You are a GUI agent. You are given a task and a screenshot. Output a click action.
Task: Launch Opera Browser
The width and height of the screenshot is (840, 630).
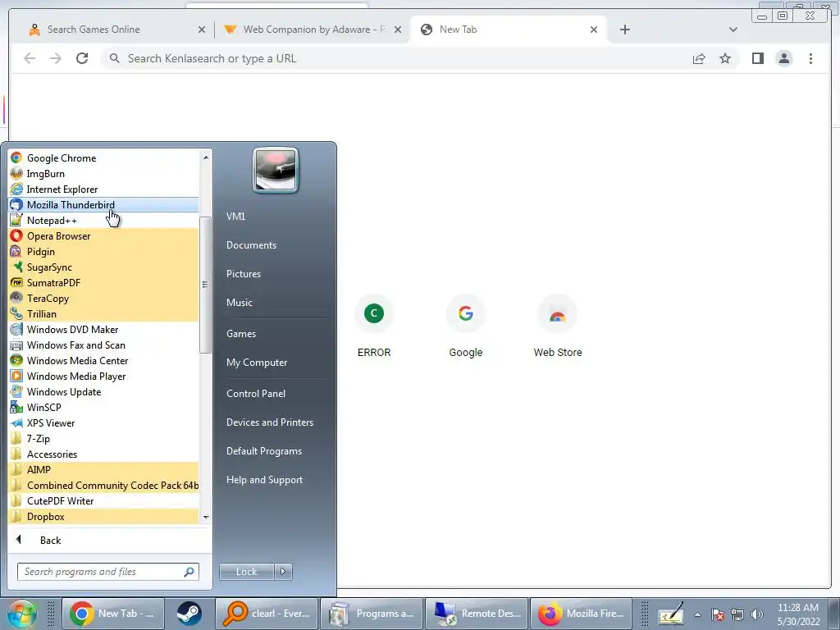104,235
